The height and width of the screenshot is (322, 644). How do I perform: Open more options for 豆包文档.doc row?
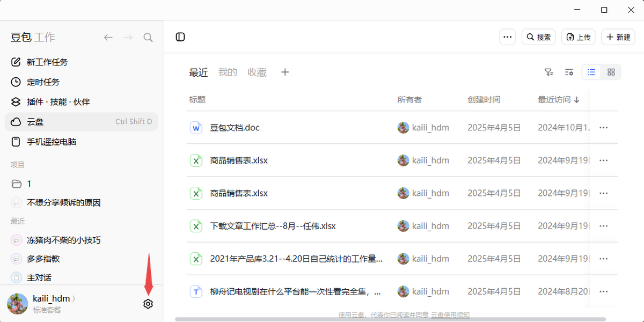coord(603,128)
